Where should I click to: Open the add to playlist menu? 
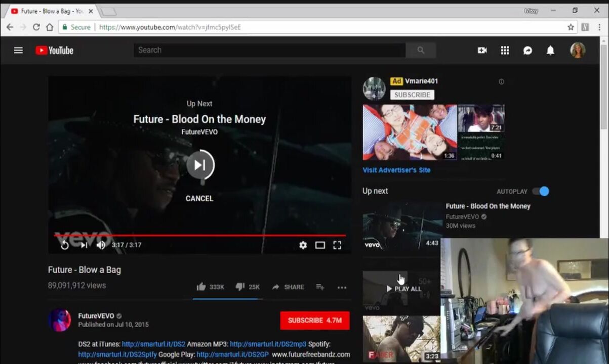(x=320, y=287)
